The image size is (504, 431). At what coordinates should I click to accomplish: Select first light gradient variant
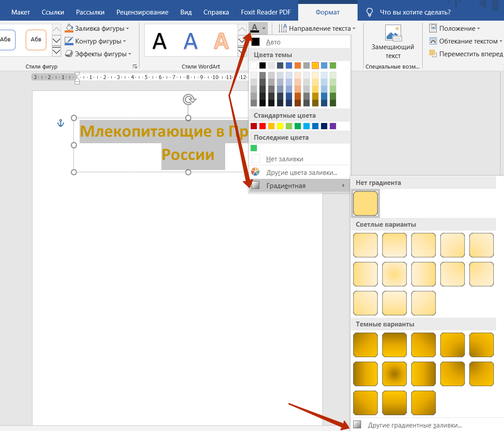coord(365,245)
